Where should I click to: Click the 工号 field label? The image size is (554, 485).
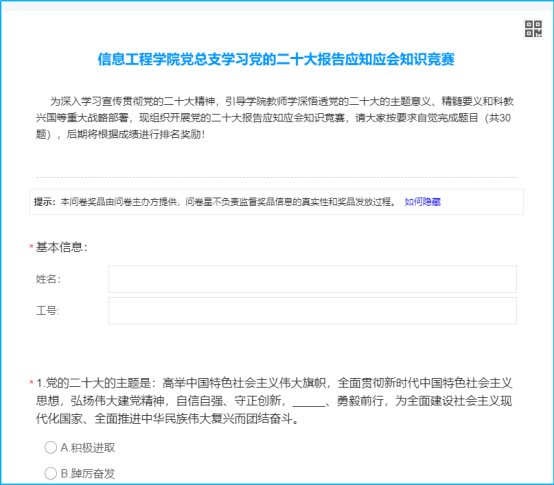pyautogui.click(x=47, y=311)
